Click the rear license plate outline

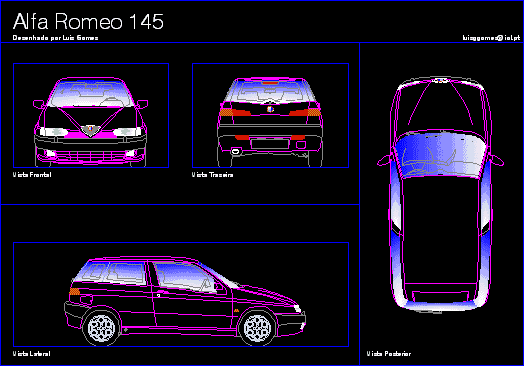click(x=270, y=144)
